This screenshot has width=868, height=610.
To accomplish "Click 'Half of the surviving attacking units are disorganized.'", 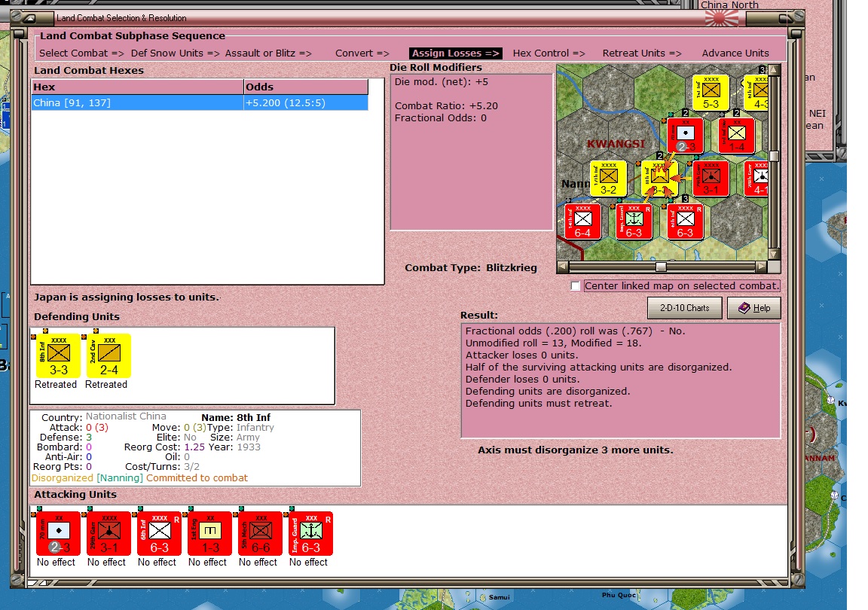I will pos(598,368).
